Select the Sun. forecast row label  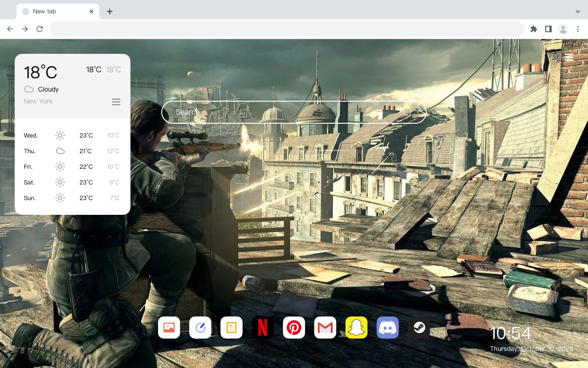[x=30, y=198]
